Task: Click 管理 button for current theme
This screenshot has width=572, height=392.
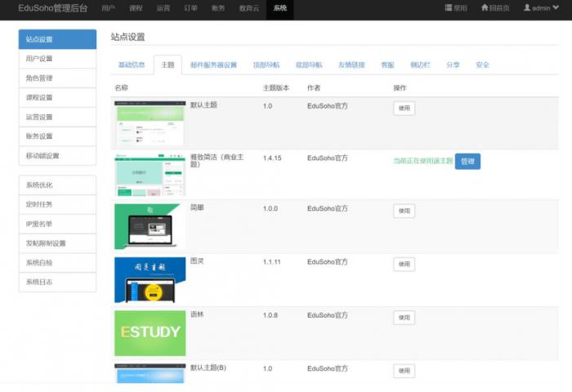Action: pyautogui.click(x=467, y=161)
